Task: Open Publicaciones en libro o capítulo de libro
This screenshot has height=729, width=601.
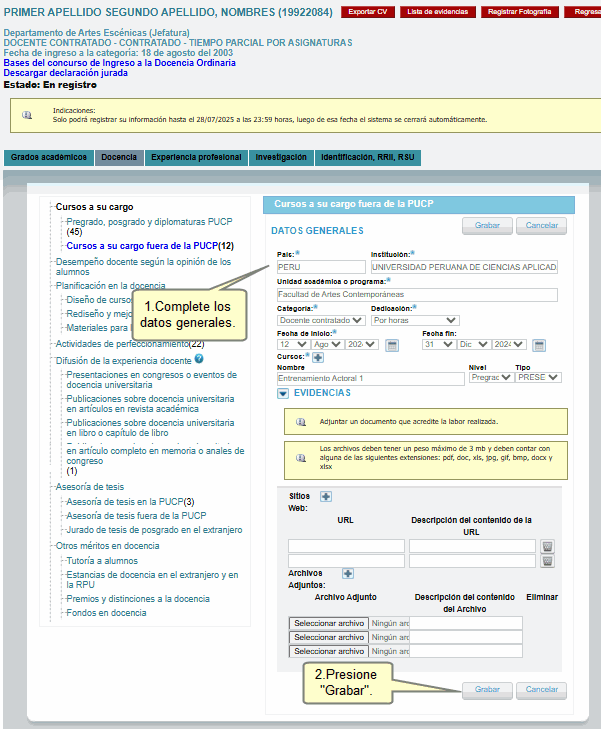Action: click(150, 428)
